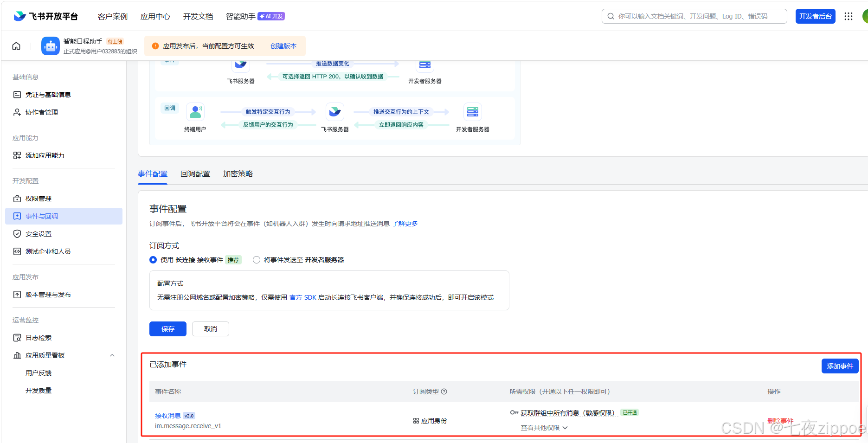
Task: Click the 已开通 status tag
Action: coord(630,412)
